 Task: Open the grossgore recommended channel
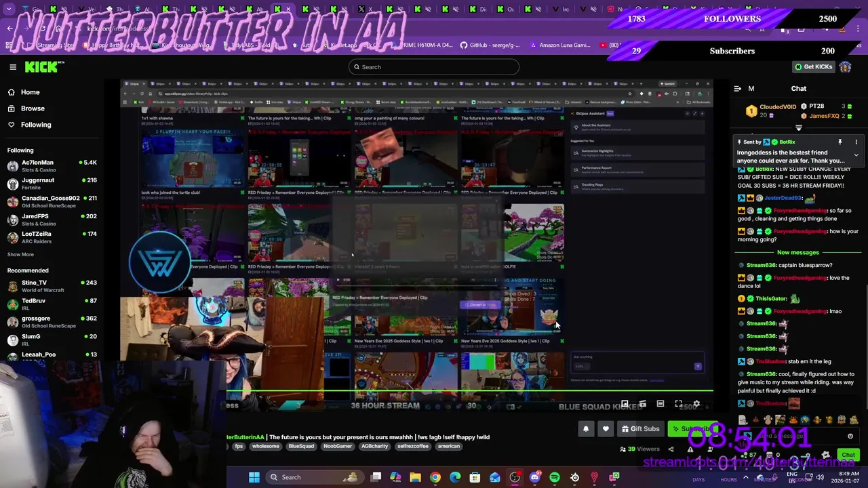(x=53, y=322)
